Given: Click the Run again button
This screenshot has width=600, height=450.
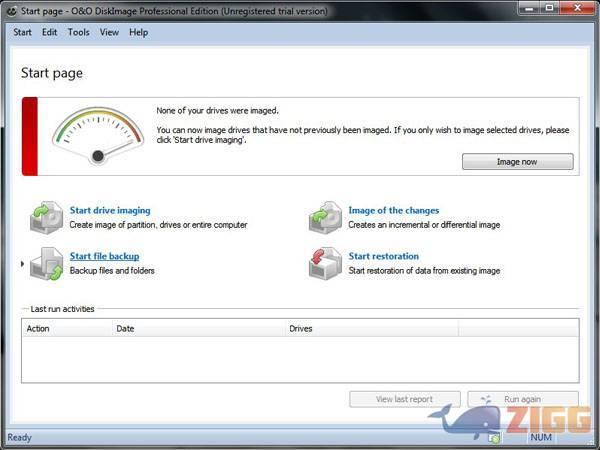Looking at the screenshot, I should pyautogui.click(x=523, y=399).
